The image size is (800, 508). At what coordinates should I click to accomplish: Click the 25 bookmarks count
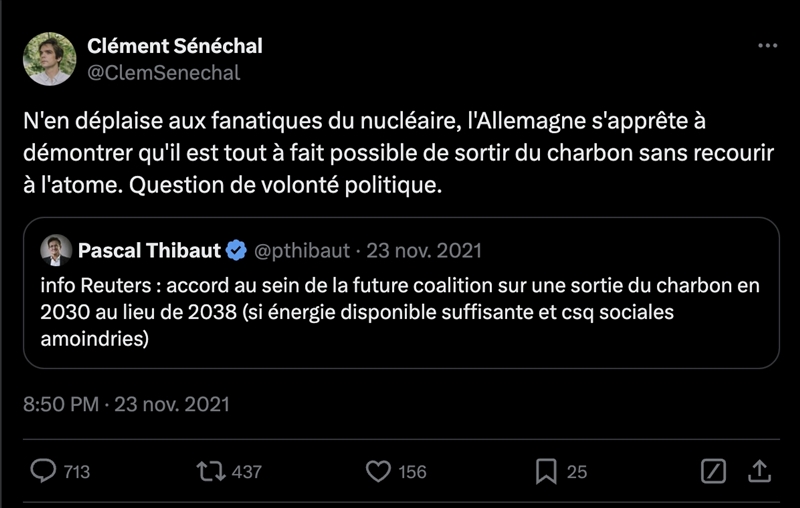(577, 472)
